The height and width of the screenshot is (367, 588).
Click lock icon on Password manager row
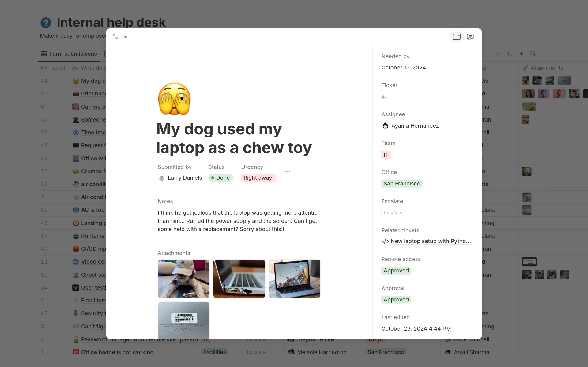[76, 339]
